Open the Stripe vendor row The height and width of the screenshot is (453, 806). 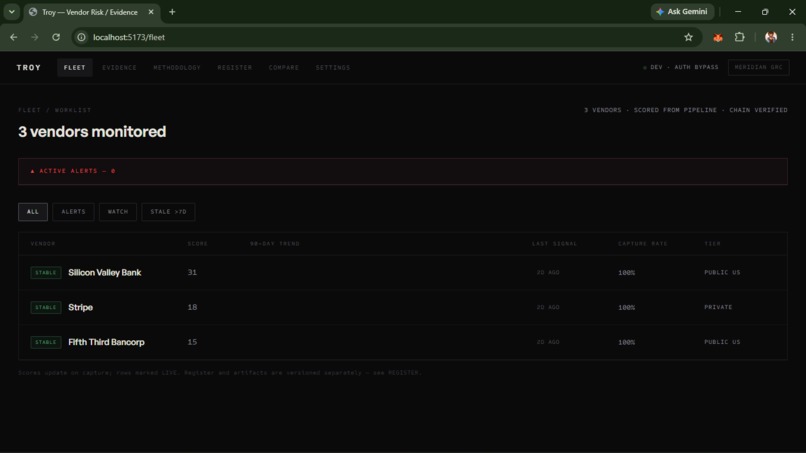point(402,307)
